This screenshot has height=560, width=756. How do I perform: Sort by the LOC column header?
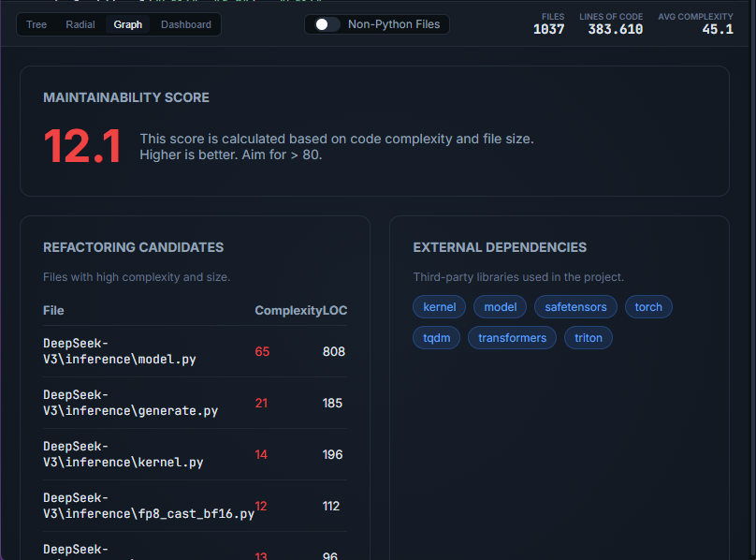point(335,311)
